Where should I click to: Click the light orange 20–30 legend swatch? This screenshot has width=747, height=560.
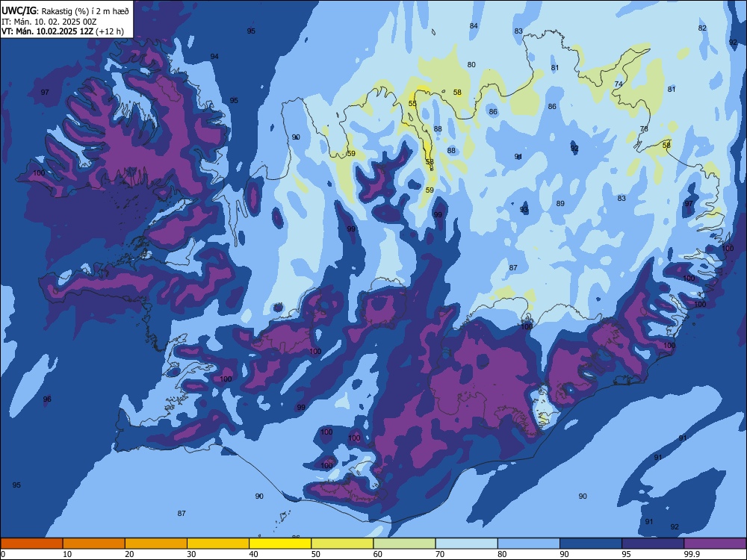156,544
